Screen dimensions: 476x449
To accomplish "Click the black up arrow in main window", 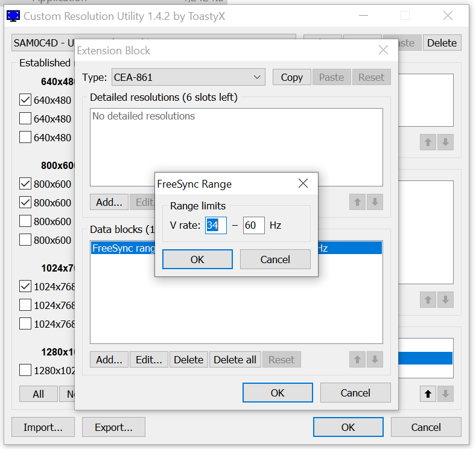I will click(428, 394).
